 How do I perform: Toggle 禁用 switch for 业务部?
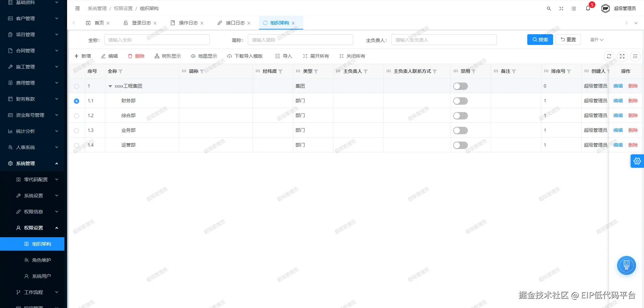pyautogui.click(x=461, y=131)
